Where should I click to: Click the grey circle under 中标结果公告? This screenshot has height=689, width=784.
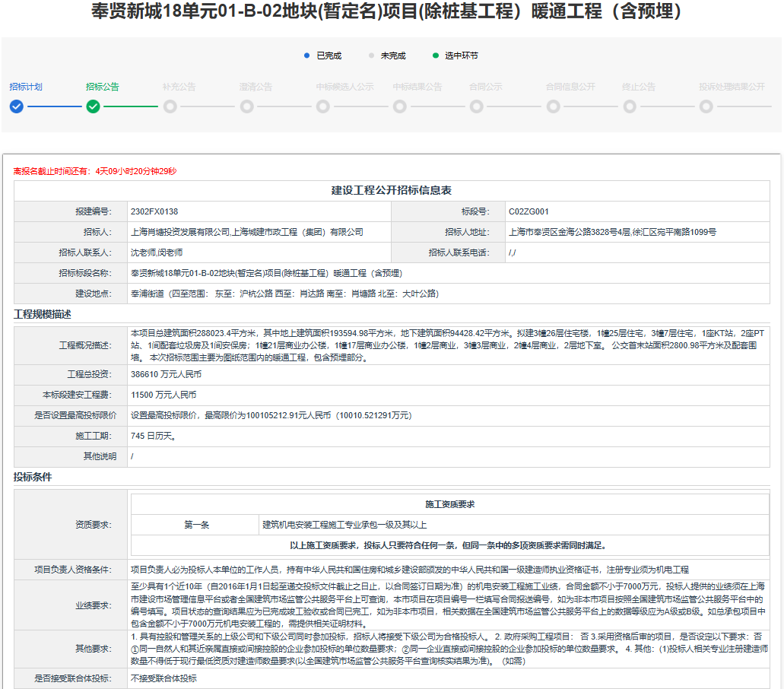400,106
